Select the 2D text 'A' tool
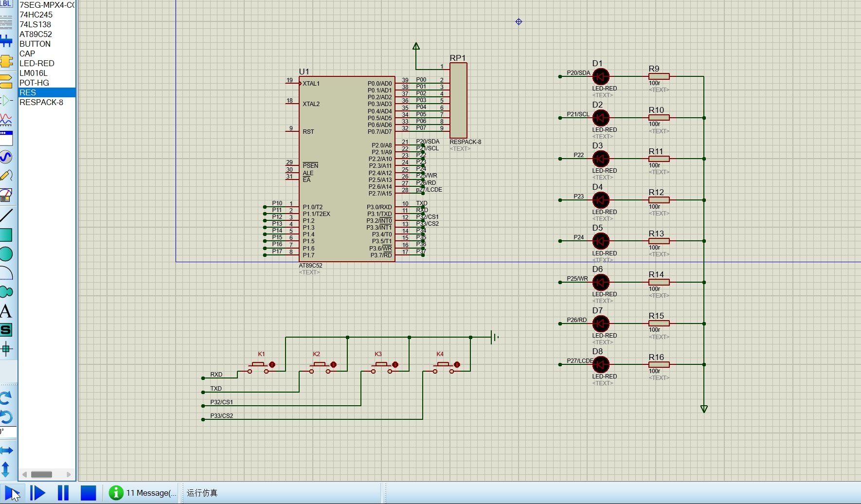 click(x=6, y=311)
